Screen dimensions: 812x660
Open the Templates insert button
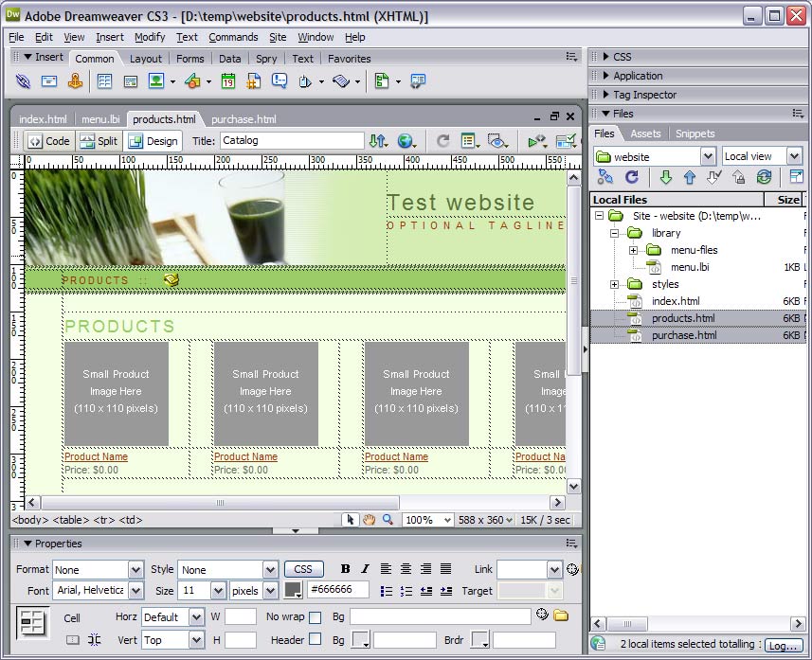coord(382,81)
